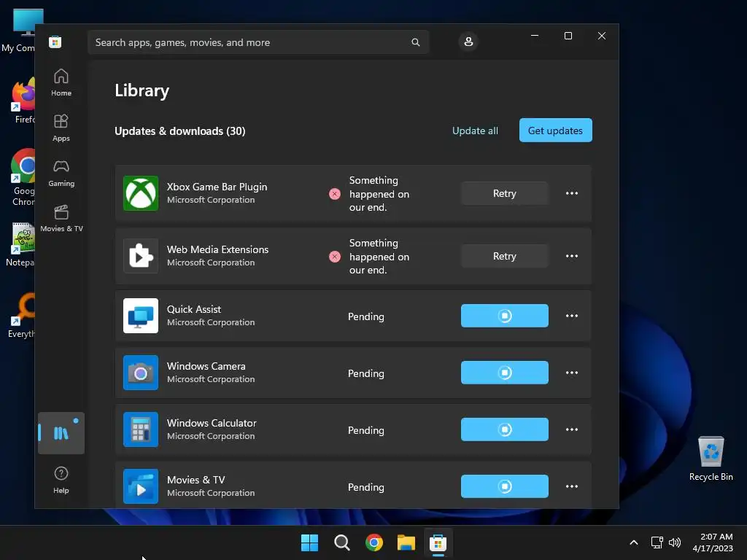Click Microsoft Store taskbar icon
Screen dimensions: 747x560
(438, 542)
